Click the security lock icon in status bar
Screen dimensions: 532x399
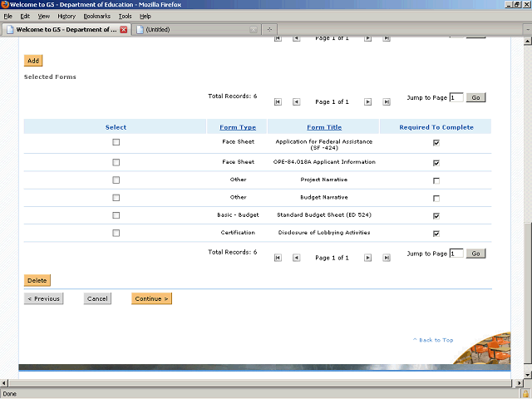[x=526, y=394]
